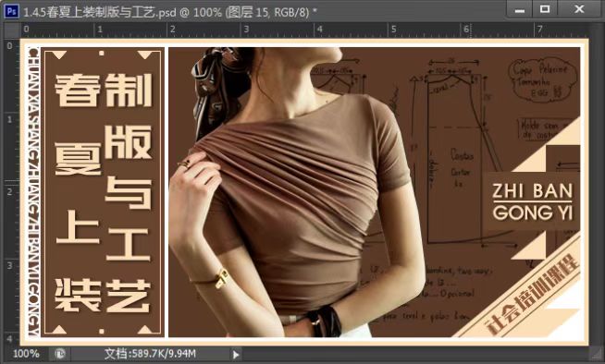The image size is (605, 364).
Task: Minimize the document window
Action: tap(519, 9)
